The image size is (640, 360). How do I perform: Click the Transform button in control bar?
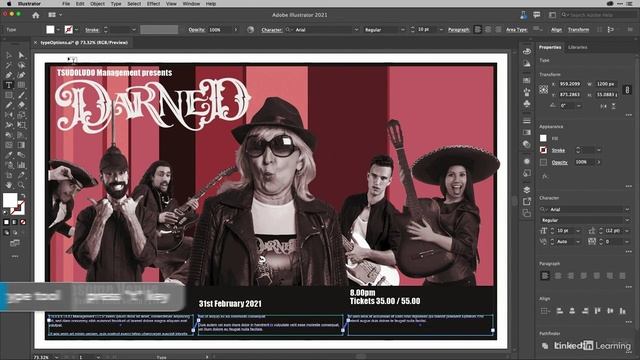[579, 30]
